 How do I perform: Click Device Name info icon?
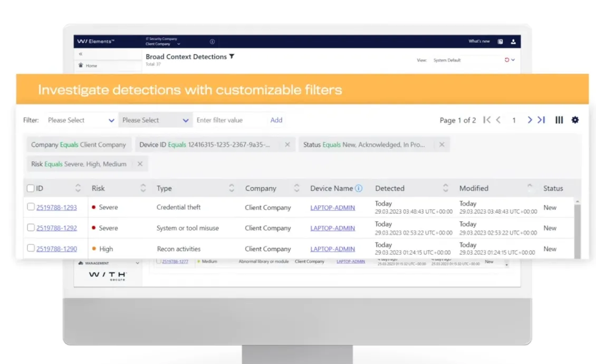pyautogui.click(x=359, y=188)
